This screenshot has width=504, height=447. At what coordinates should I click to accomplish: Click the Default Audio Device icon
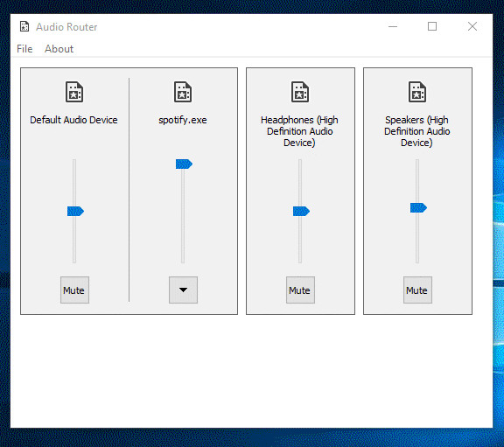[74, 92]
